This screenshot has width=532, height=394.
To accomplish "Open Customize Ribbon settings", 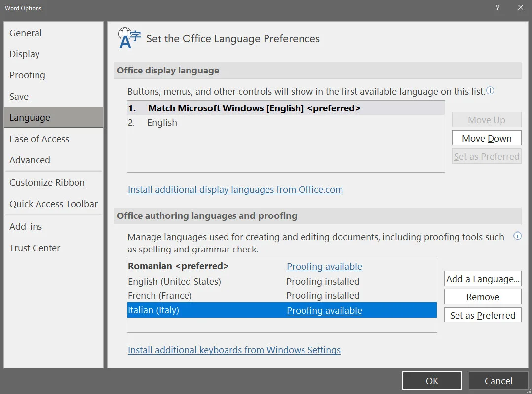I will [54, 183].
